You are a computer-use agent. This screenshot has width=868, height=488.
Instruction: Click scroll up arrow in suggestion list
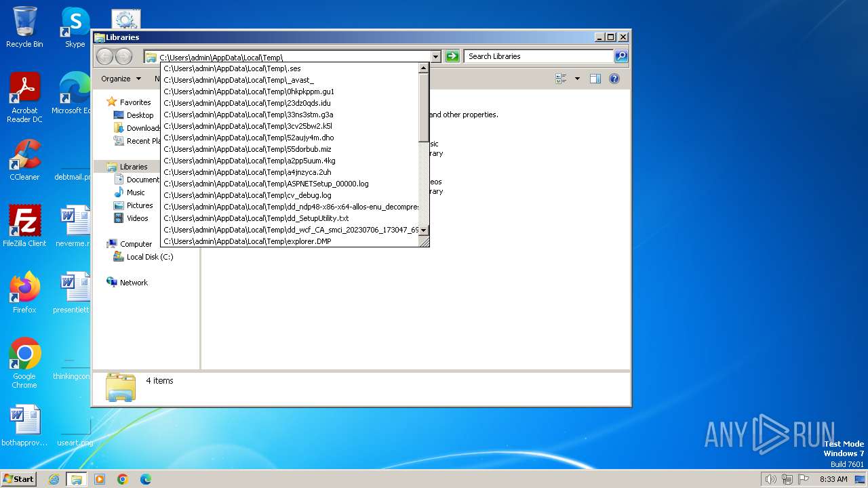coord(424,68)
